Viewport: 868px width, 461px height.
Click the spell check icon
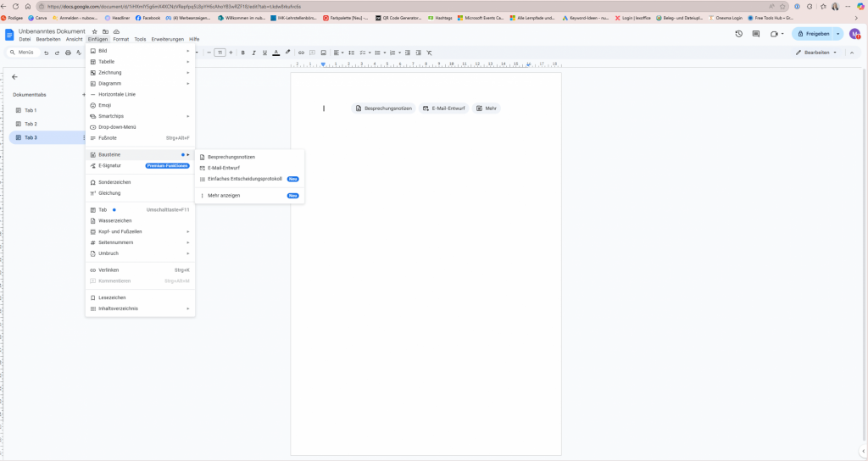[x=79, y=53]
